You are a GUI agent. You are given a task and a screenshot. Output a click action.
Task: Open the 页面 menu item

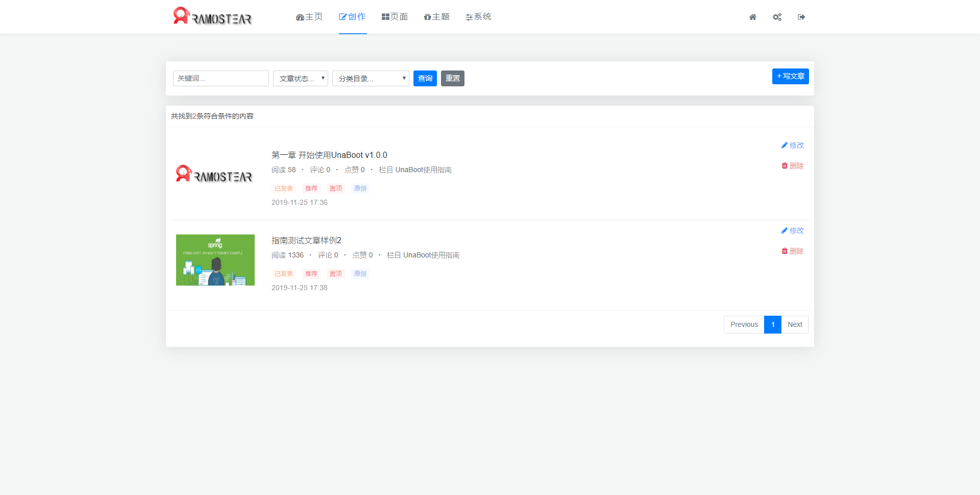coord(395,17)
